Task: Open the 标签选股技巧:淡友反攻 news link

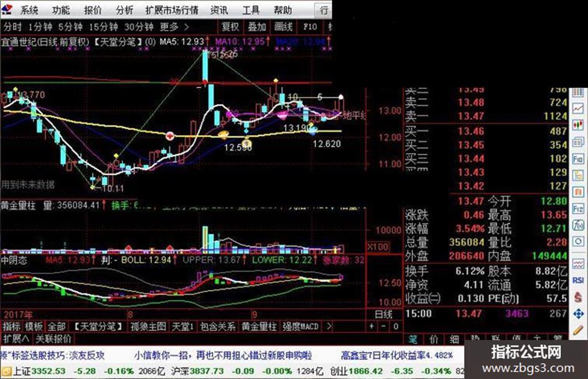Action: 53,355
